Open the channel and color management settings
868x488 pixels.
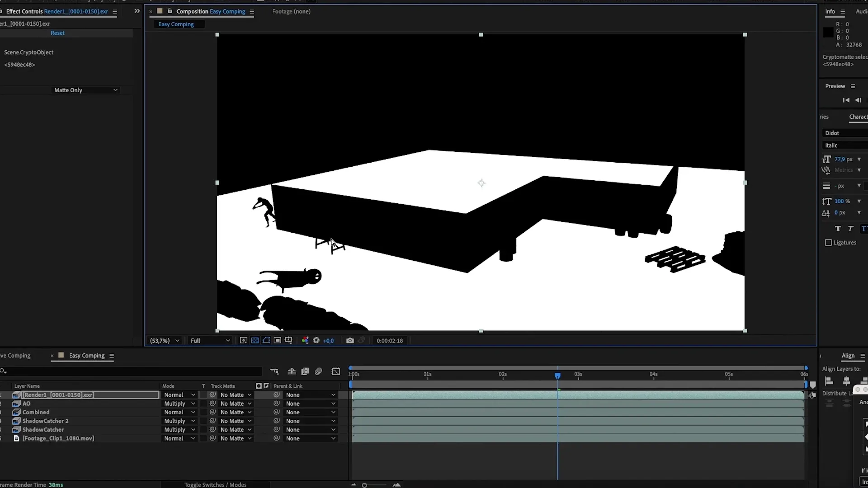pos(305,340)
